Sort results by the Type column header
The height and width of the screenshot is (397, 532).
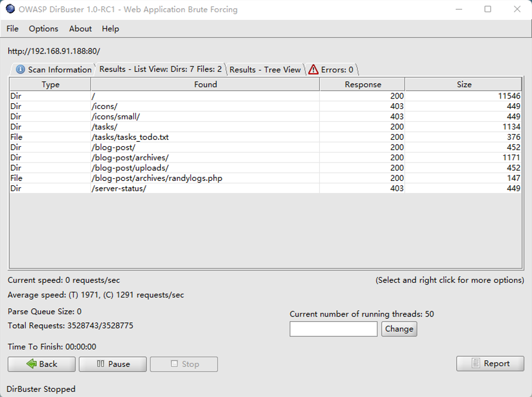tap(50, 85)
